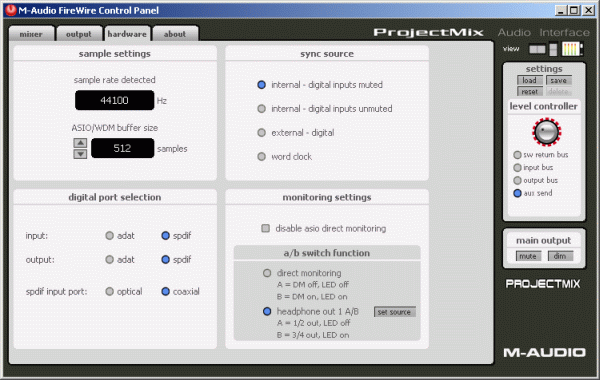This screenshot has width=600, height=380.
Task: Click the M-Audio red logo in title bar
Action: click(11, 10)
